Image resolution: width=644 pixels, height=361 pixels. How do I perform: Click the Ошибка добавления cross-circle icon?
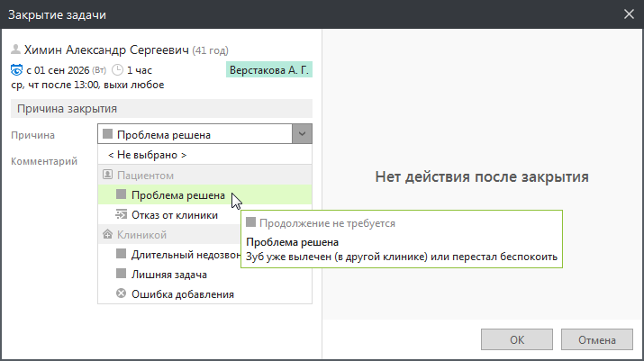[122, 293]
